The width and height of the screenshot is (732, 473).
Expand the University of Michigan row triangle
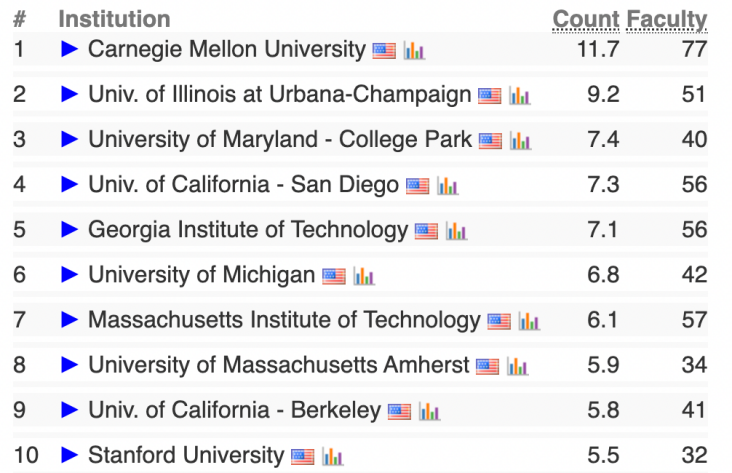click(69, 275)
